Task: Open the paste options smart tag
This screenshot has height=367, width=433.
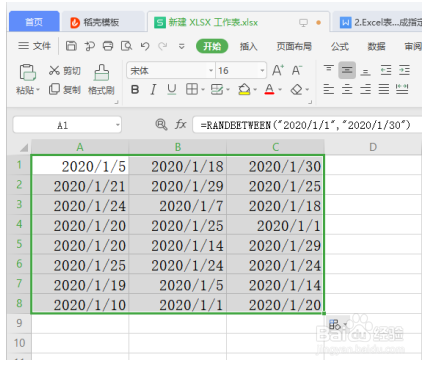Action: pos(337,324)
